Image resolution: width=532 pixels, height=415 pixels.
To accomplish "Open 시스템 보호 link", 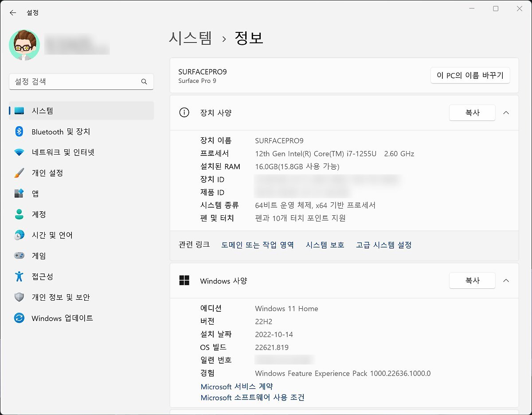I will point(325,245).
